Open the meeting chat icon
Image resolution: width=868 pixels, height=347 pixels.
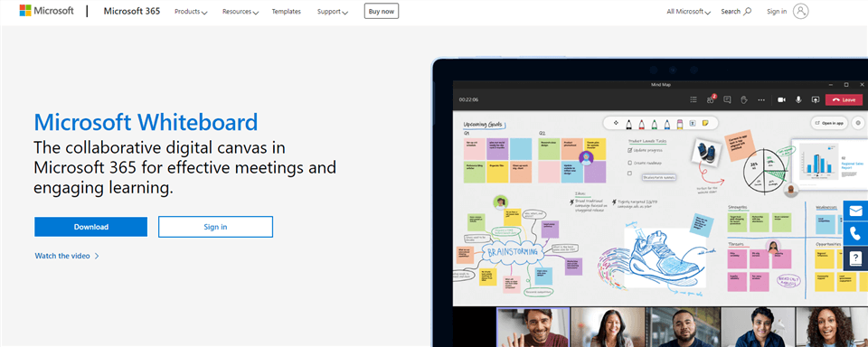point(727,99)
